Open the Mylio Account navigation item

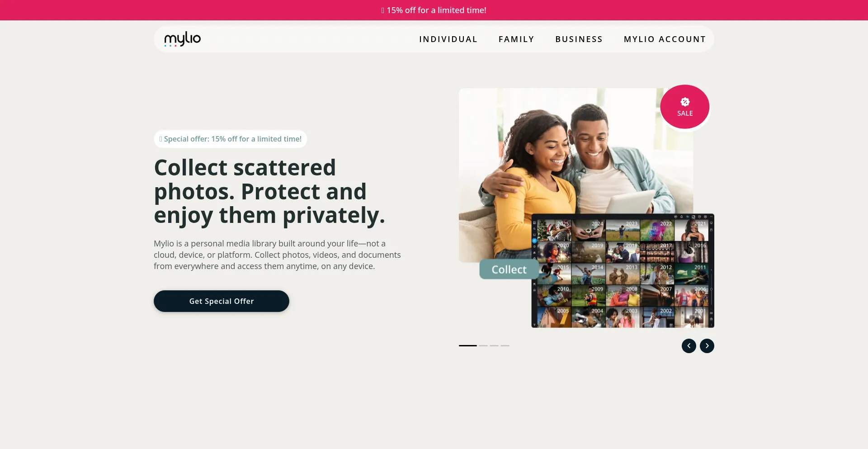coord(665,39)
